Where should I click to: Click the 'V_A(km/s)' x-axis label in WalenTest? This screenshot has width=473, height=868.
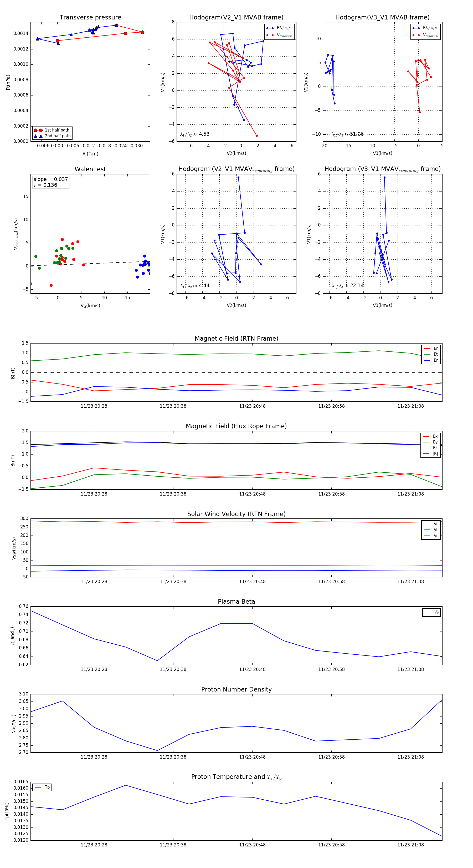click(90, 306)
